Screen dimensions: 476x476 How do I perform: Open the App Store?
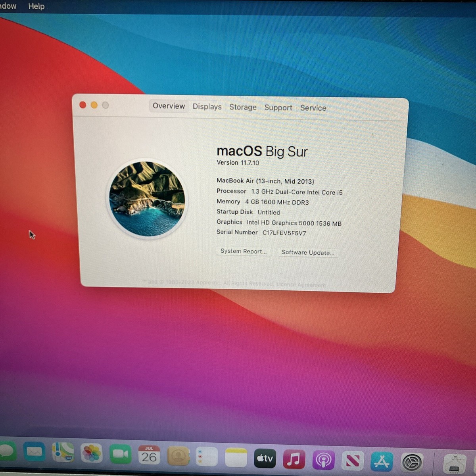pos(382,462)
